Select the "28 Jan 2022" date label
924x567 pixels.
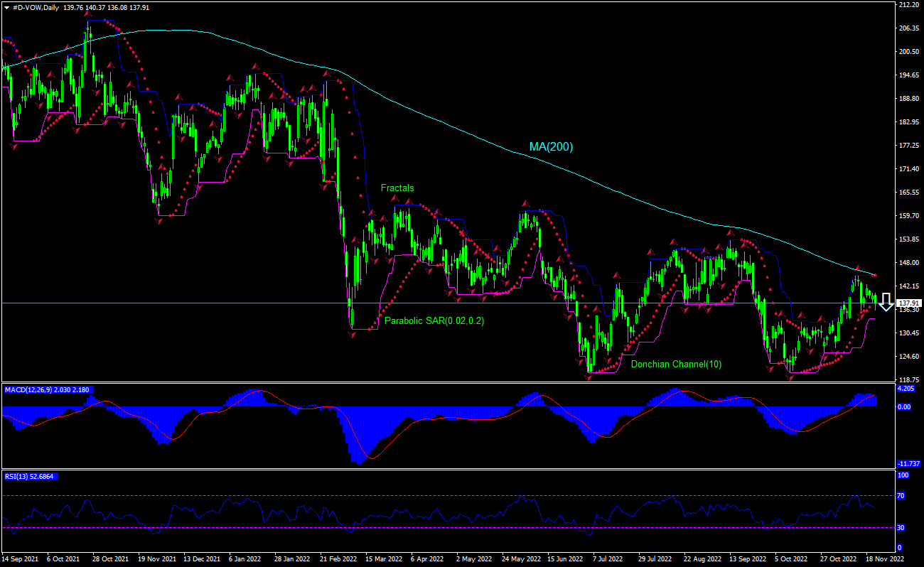(293, 559)
